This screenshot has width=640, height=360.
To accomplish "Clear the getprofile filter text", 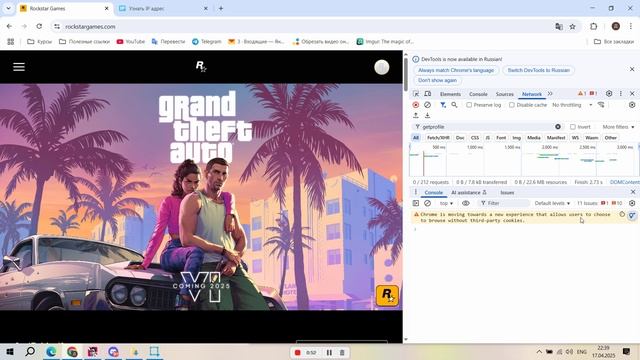I will [558, 127].
